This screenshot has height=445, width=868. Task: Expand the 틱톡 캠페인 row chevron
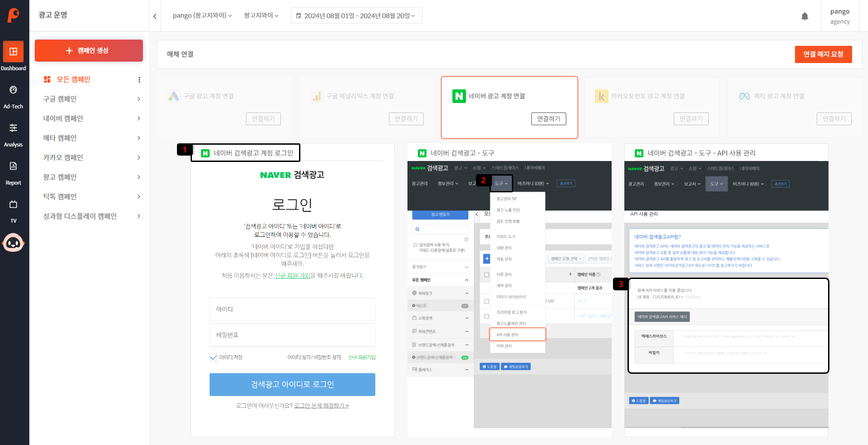139,196
